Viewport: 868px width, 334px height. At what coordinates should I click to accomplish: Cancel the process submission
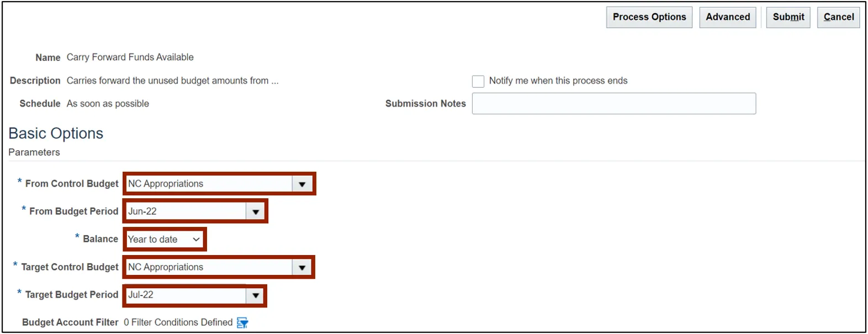[x=838, y=17]
